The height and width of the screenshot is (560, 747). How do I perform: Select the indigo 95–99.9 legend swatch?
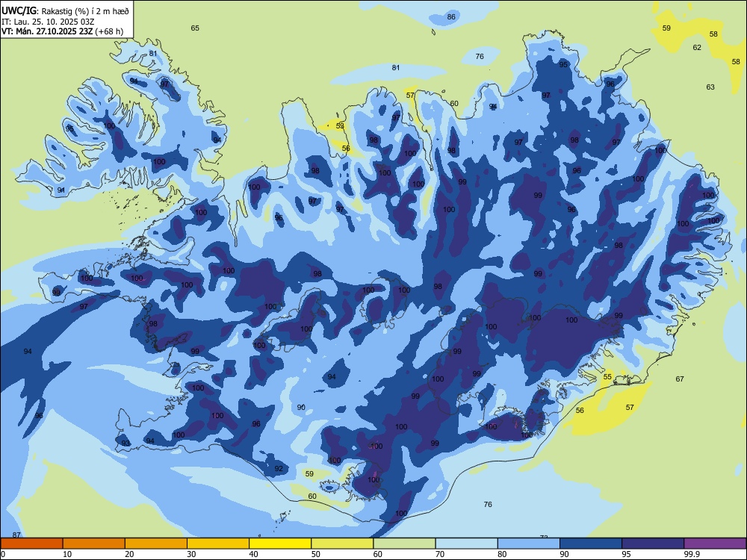click(653, 544)
